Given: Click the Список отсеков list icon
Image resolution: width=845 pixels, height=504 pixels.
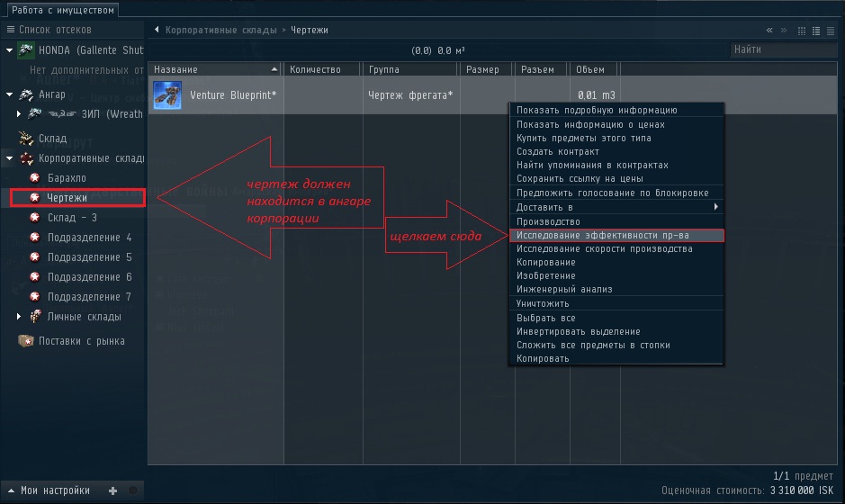Looking at the screenshot, I should click(x=10, y=30).
